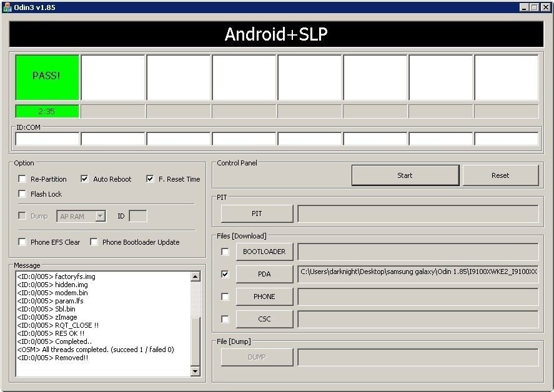
Task: Click the PIT file path field
Action: coord(418,213)
